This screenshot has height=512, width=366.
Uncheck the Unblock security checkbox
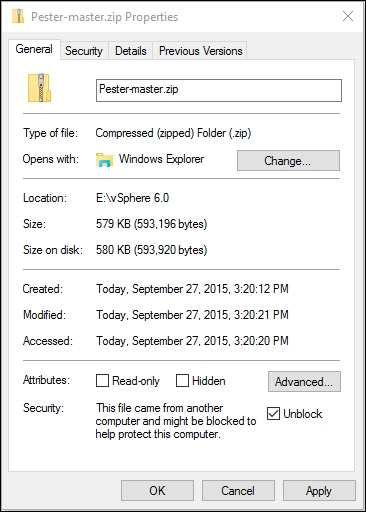coord(273,414)
